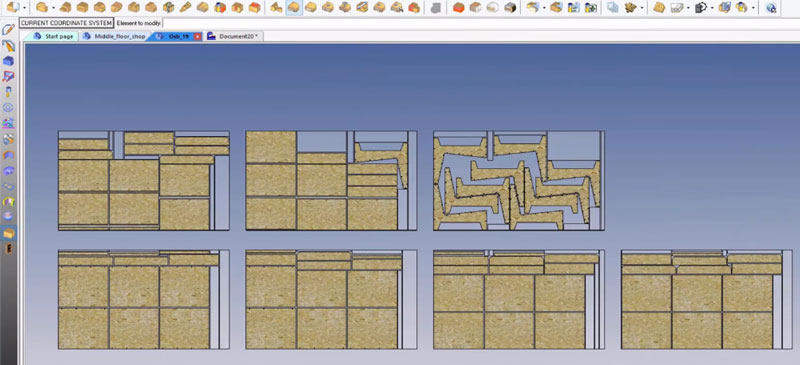
Task: Expand dropdown beside scattered wooden pieces icon
Action: click(x=642, y=8)
